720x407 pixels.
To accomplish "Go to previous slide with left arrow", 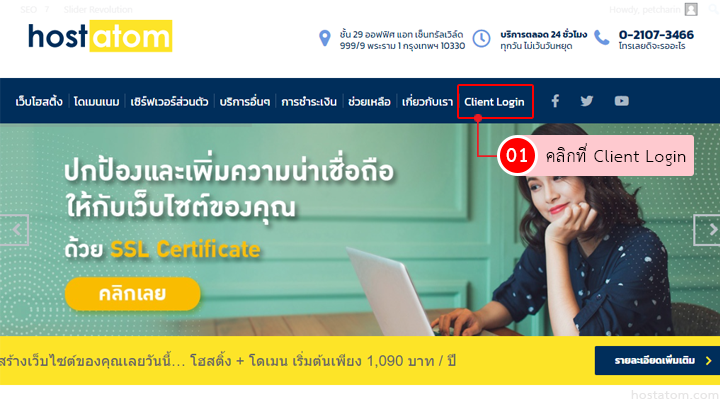I will (x=15, y=230).
